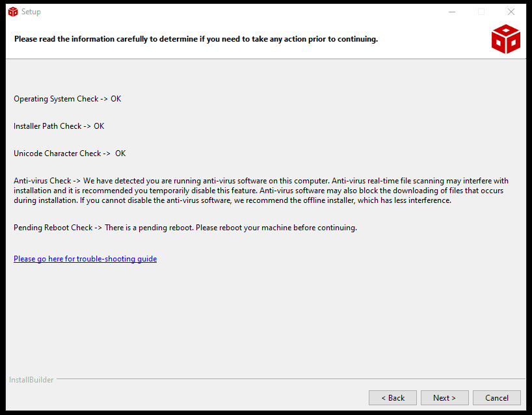Cancel the setup wizard
The image size is (532, 415).
pos(496,397)
